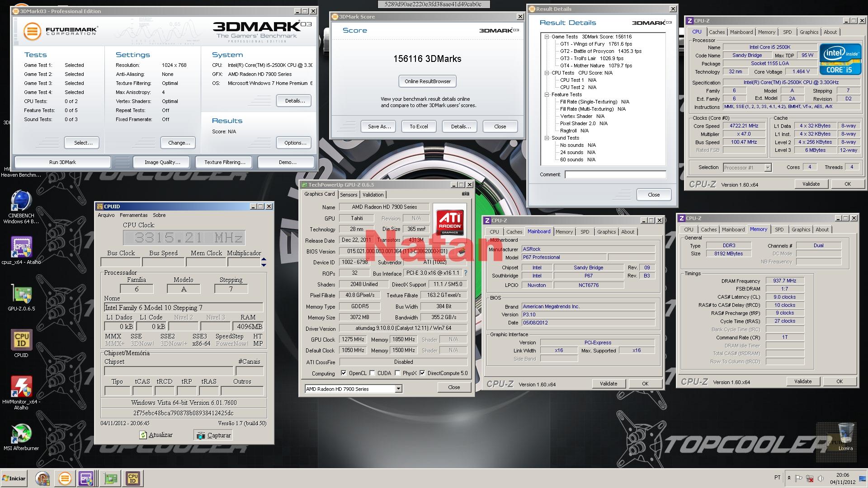Launch MSI Afterburner desktop shortcut
Image resolution: width=868 pixels, height=488 pixels.
(x=21, y=437)
